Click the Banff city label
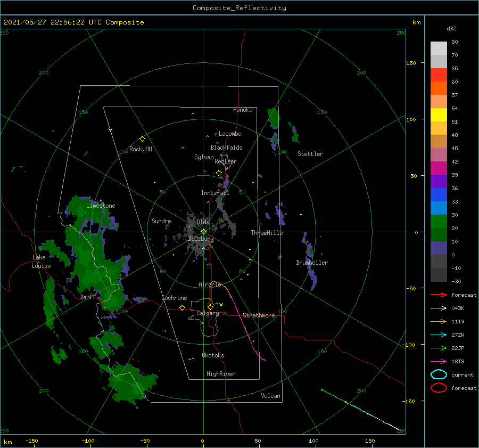The height and width of the screenshot is (448, 479). (88, 297)
